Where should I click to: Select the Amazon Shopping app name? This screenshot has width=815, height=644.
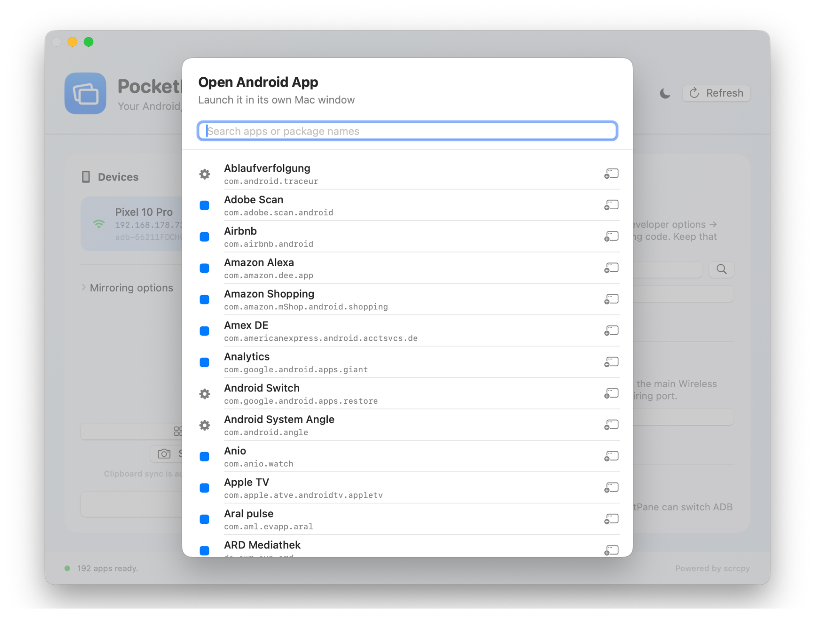(269, 294)
